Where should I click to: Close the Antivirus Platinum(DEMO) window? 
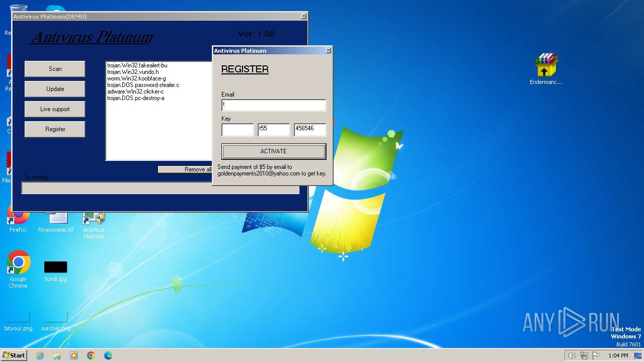click(x=303, y=16)
